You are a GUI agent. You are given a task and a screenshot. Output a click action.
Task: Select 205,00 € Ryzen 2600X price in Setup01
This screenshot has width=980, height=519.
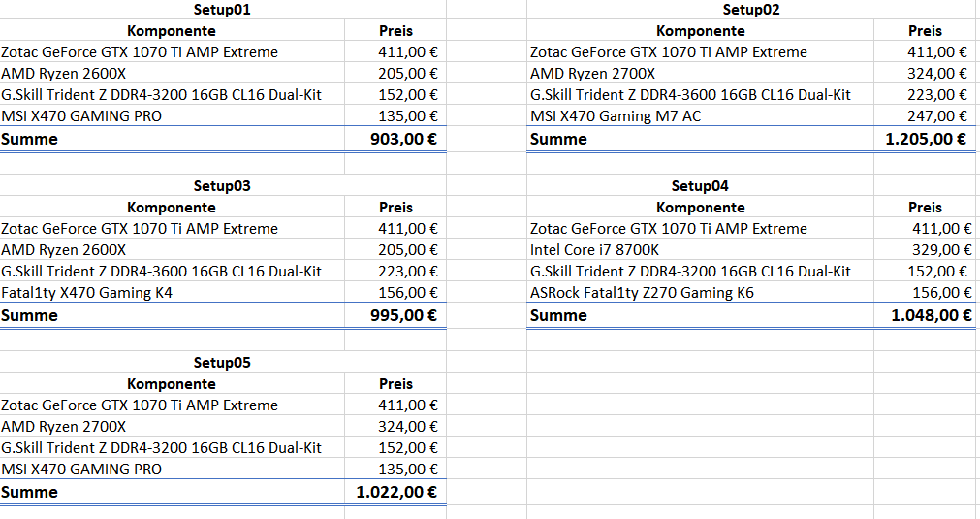tap(395, 73)
